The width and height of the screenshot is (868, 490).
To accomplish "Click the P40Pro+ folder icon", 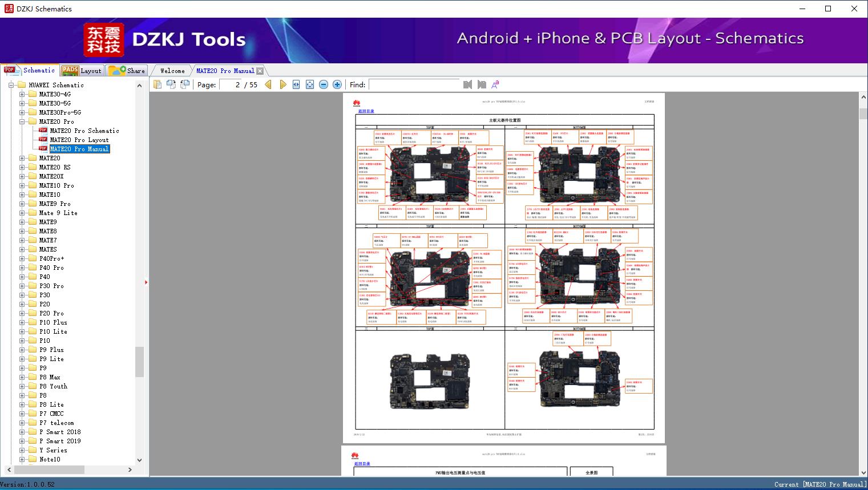I will (x=33, y=258).
